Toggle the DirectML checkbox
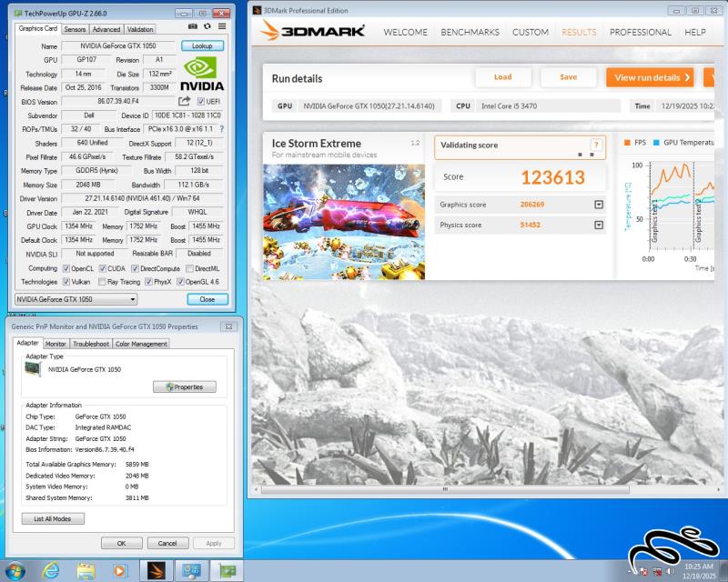This screenshot has height=582, width=728. click(x=189, y=268)
